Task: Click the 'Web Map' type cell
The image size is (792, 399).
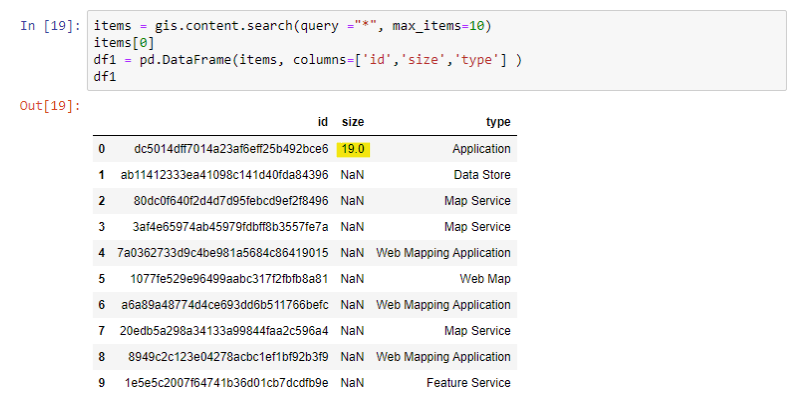Action: (x=485, y=279)
